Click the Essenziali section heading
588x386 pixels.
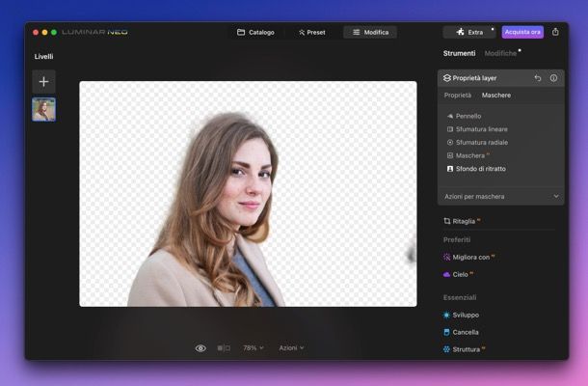(460, 298)
